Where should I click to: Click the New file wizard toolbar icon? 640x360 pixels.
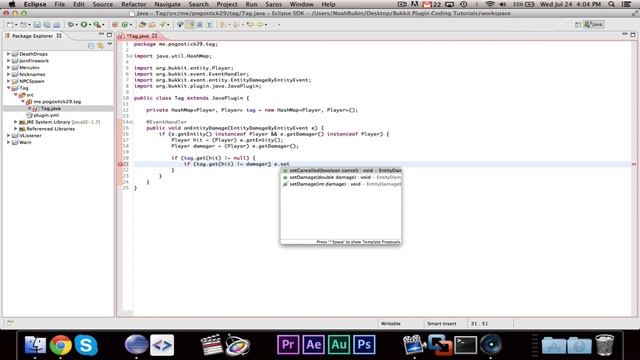pyautogui.click(x=10, y=24)
